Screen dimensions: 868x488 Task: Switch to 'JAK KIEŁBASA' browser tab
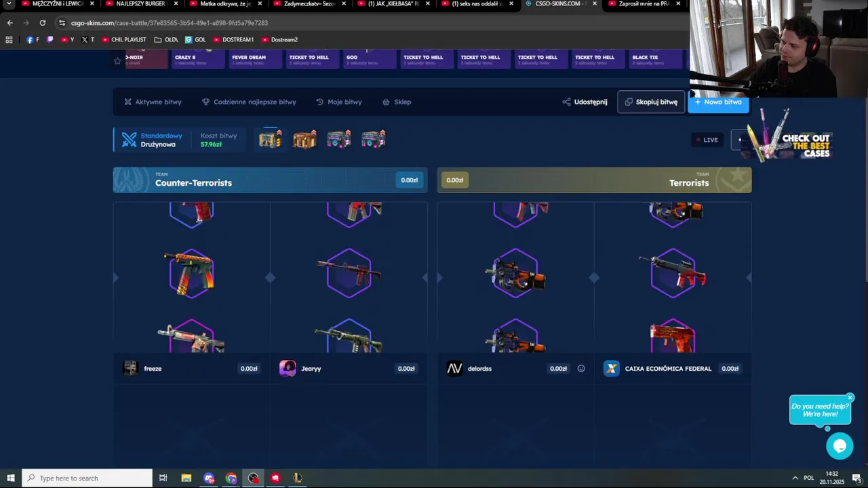tap(393, 4)
